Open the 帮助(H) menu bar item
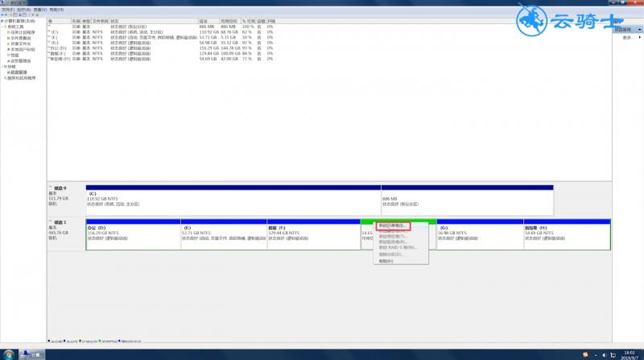The height and width of the screenshot is (360, 644). pyautogui.click(x=56, y=10)
